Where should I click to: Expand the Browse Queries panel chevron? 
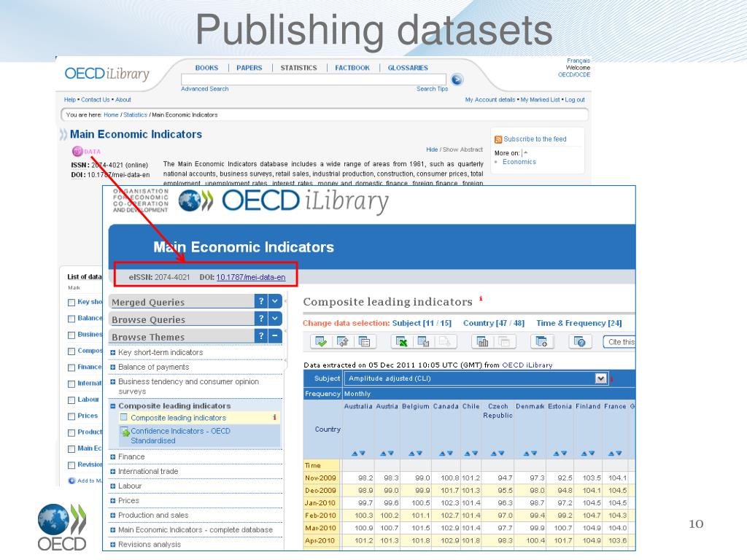[275, 318]
